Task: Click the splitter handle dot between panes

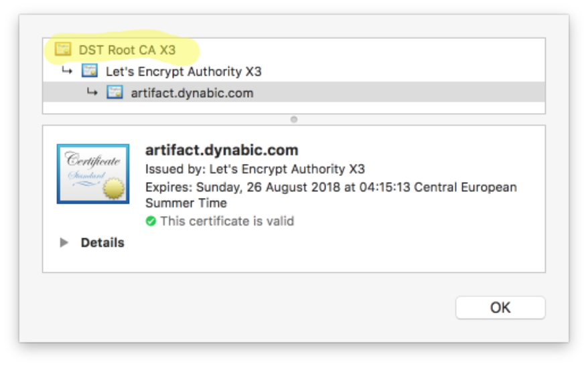Action: (293, 119)
